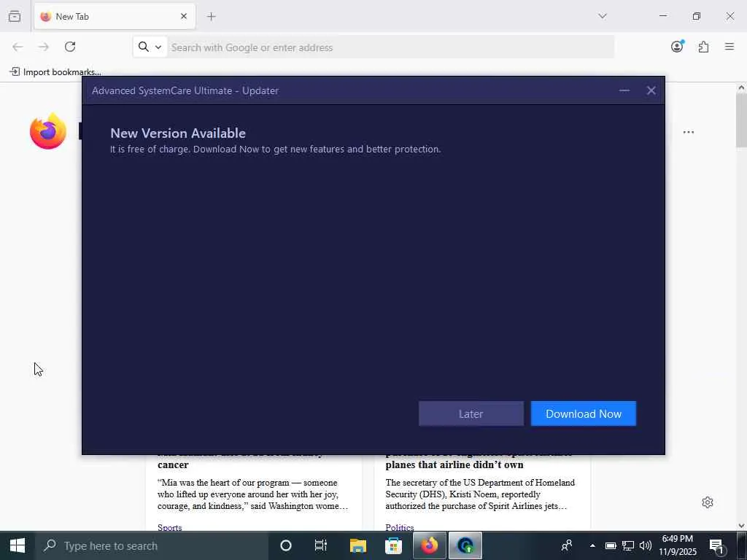Viewport: 747px width, 560px height.
Task: Open Firefox account menu
Action: 677,47
